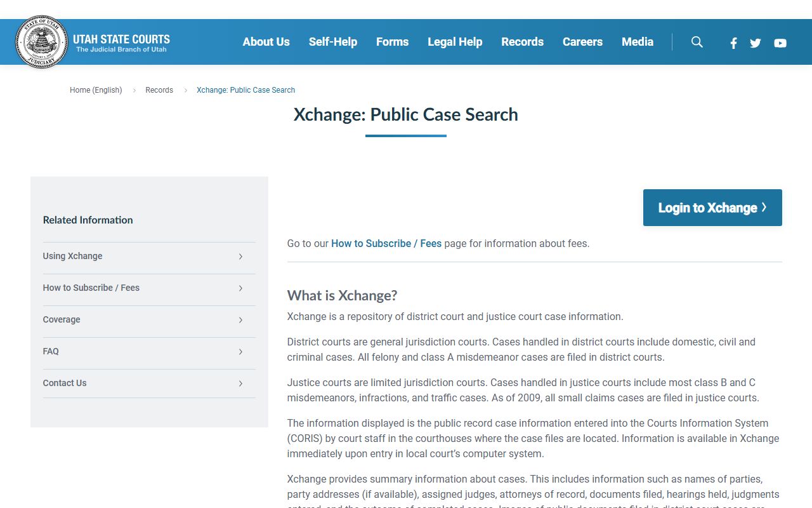Click the chevron next to Using Xchange

coord(240,257)
